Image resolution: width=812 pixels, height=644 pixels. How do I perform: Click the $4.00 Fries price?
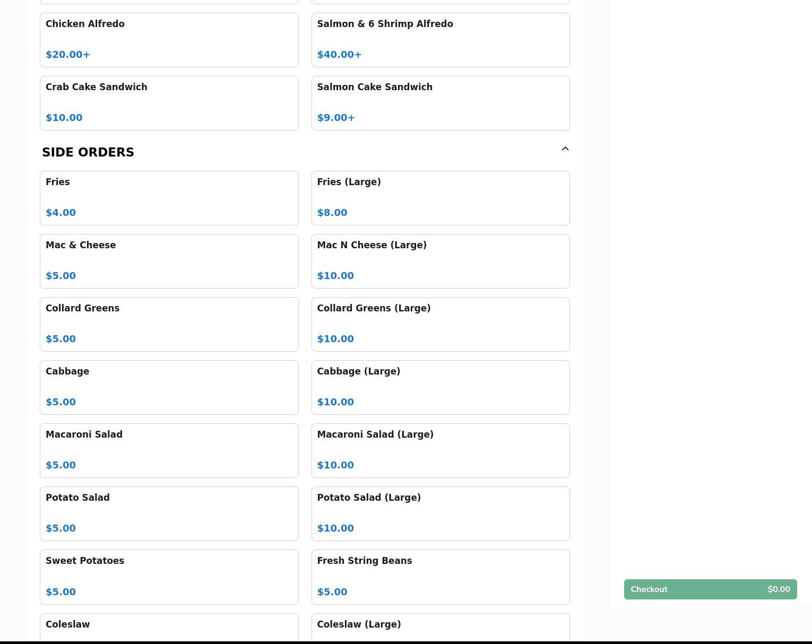tap(61, 213)
